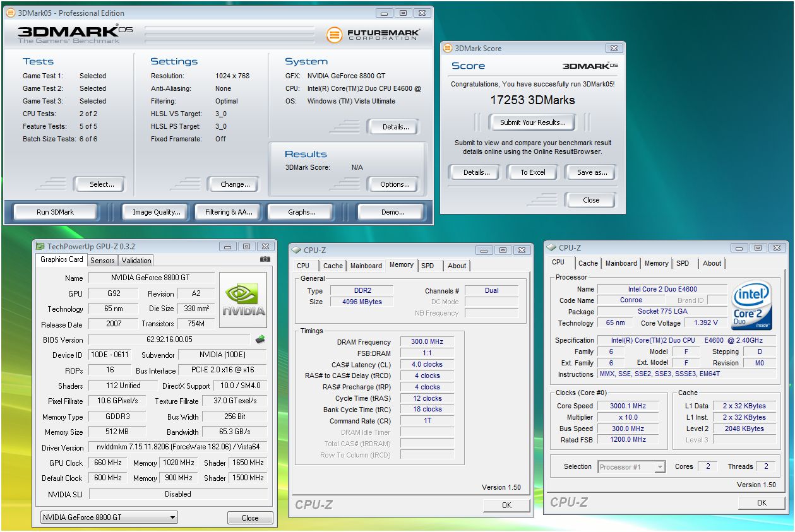Viewport: 795px width, 532px height.
Task: Click Change button under Settings
Action: (235, 184)
